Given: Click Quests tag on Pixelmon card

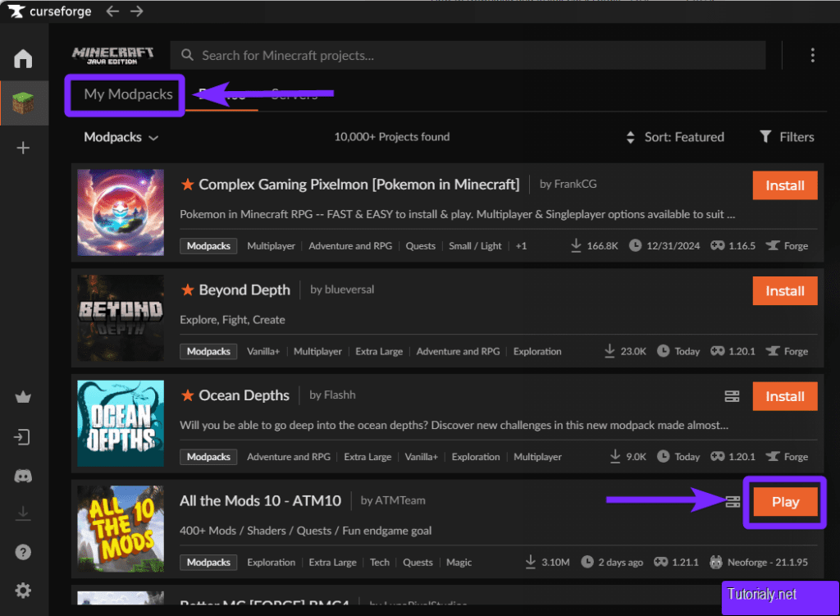Looking at the screenshot, I should coord(420,246).
